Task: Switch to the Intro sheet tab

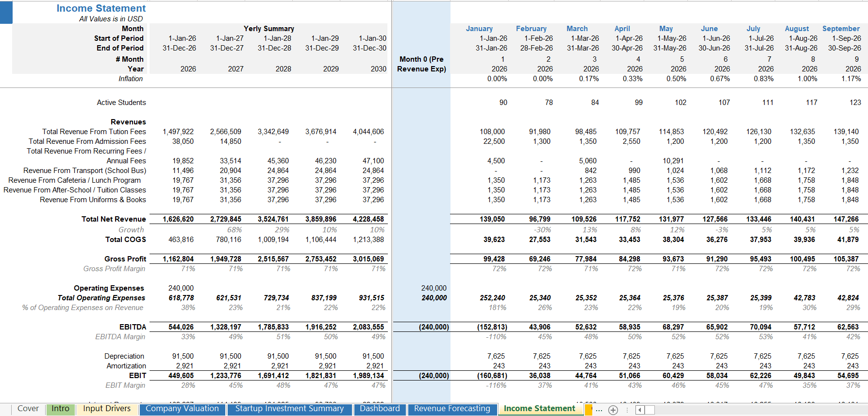Action: coord(61,409)
